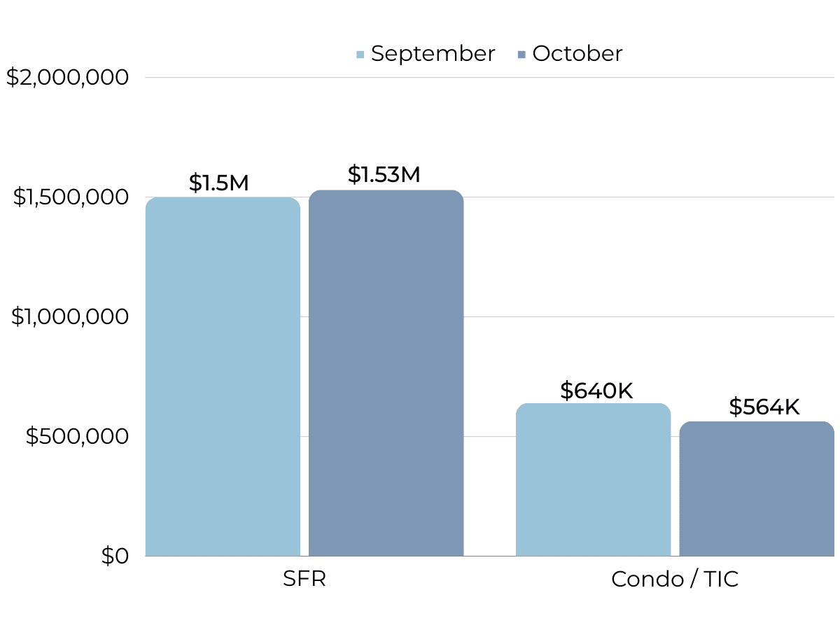The height and width of the screenshot is (630, 840).
Task: Select the October legend label
Action: 577,54
